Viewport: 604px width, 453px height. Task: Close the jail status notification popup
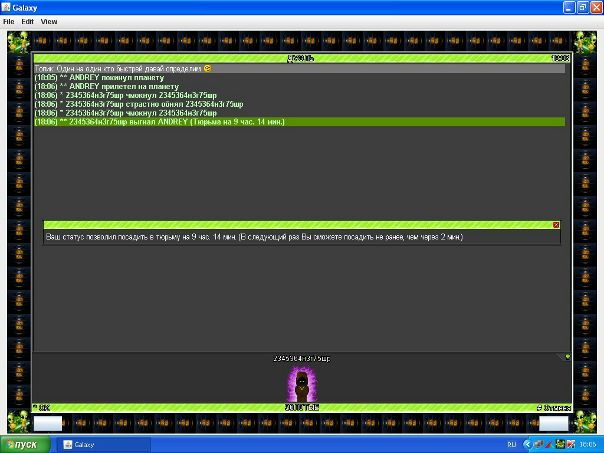point(556,225)
